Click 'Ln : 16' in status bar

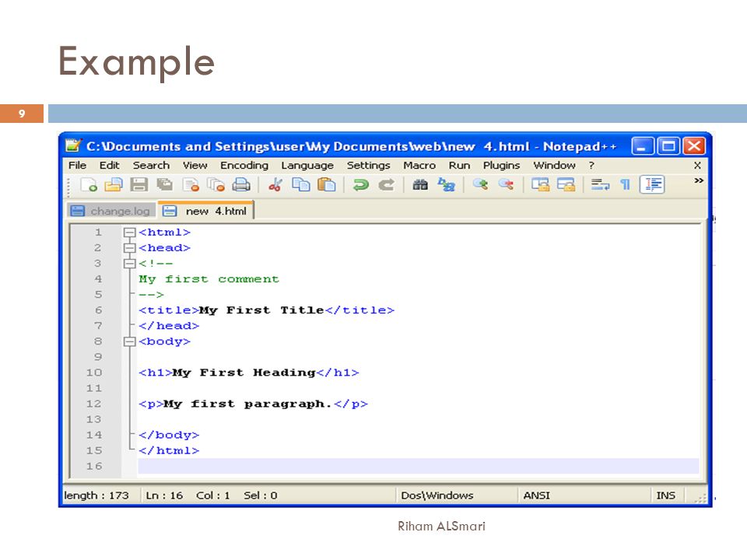tap(164, 495)
